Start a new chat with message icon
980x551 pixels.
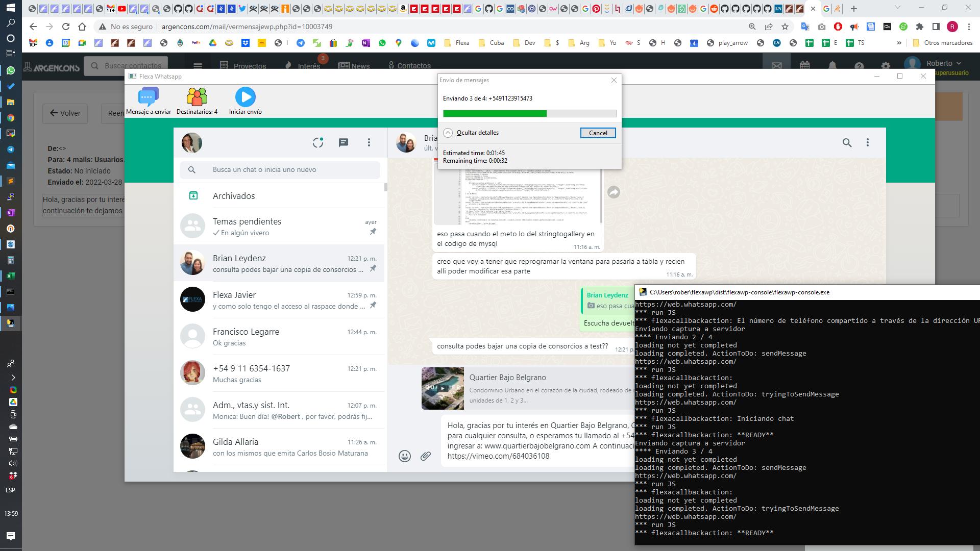[x=344, y=143]
